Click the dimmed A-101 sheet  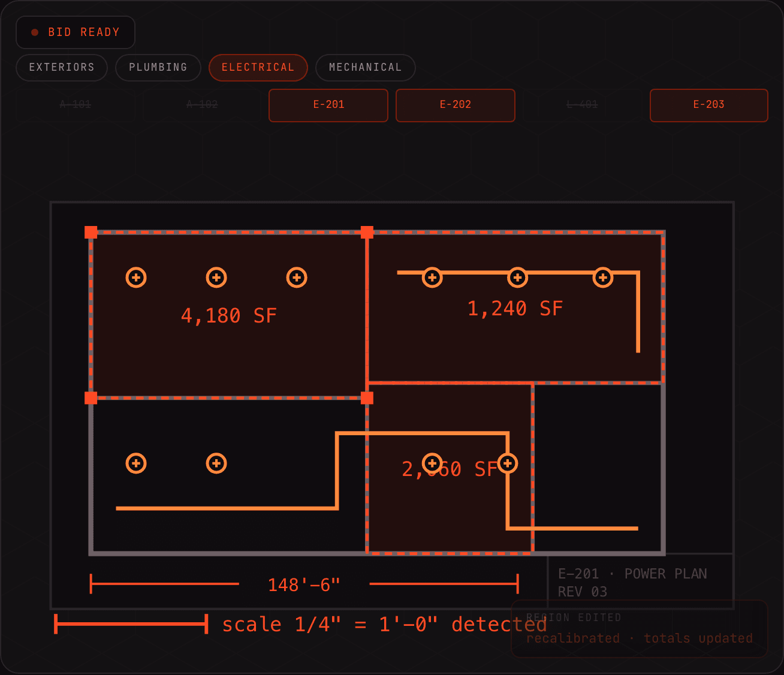point(76,105)
